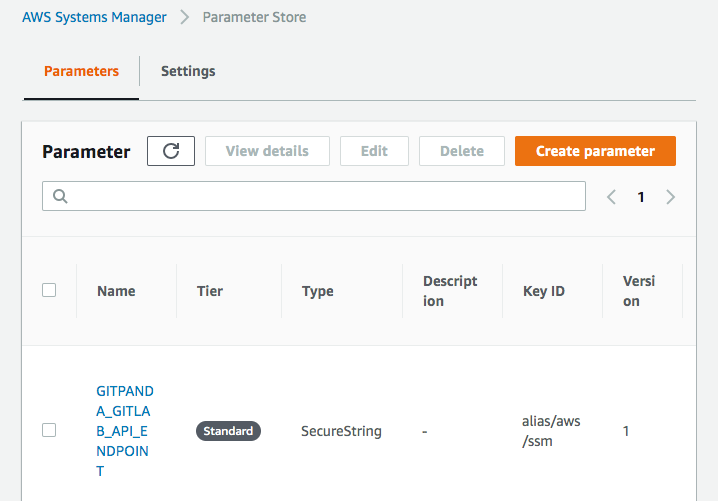
Task: Toggle the select-all checkbox in header
Action: (x=49, y=290)
